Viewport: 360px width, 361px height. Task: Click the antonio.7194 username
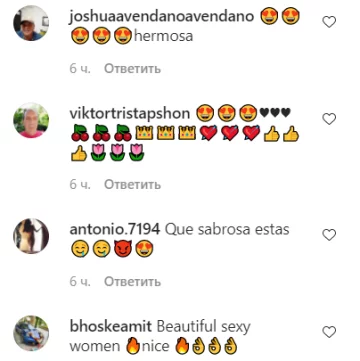115,229
